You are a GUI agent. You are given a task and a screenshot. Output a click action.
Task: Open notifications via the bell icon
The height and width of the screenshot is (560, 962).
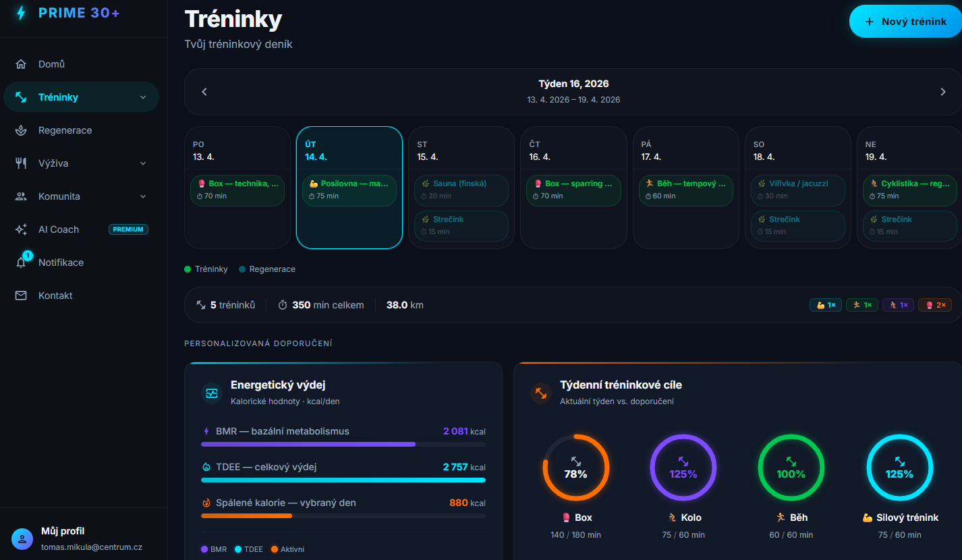point(21,262)
